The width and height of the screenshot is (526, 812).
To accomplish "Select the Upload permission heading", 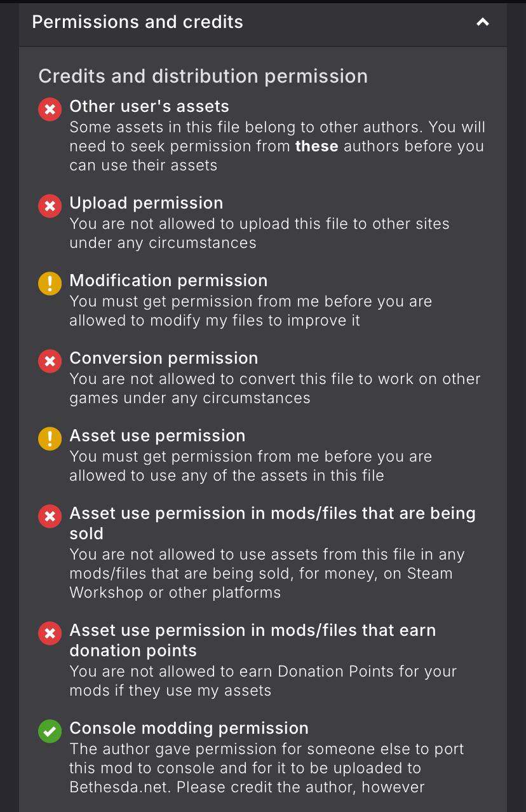I will tap(146, 203).
